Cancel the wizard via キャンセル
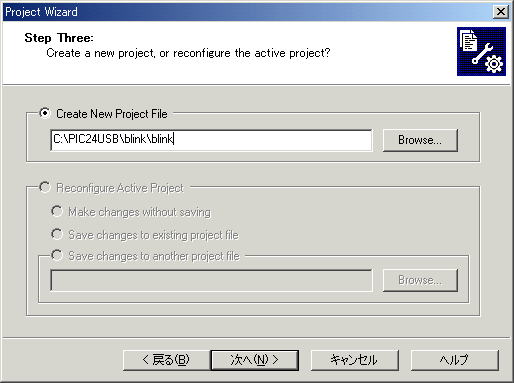Screen dimensions: 514x383 point(355,360)
